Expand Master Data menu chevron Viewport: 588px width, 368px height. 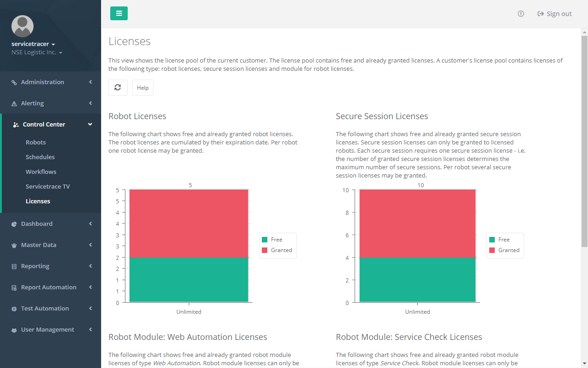pos(90,245)
